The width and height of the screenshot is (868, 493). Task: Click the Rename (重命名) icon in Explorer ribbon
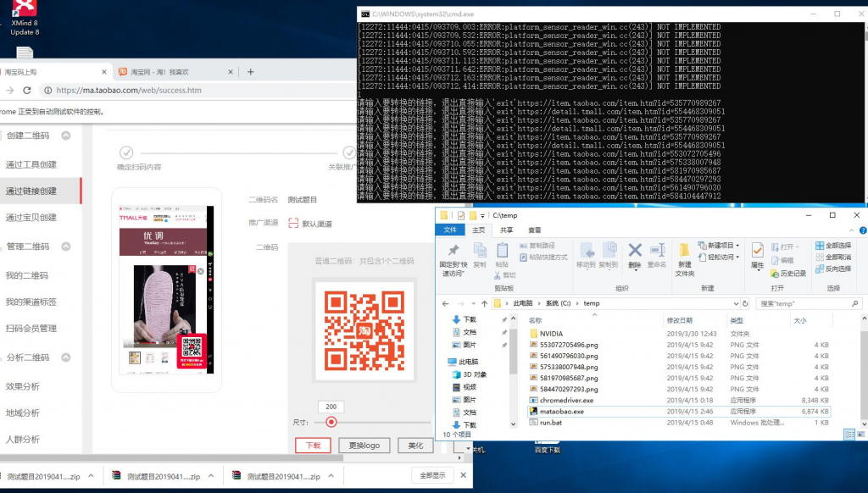[657, 250]
